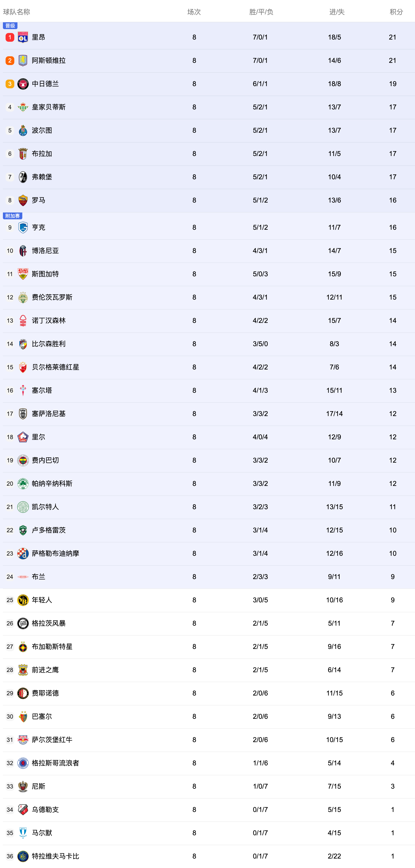Click the 胜/平/负 column header

[261, 12]
